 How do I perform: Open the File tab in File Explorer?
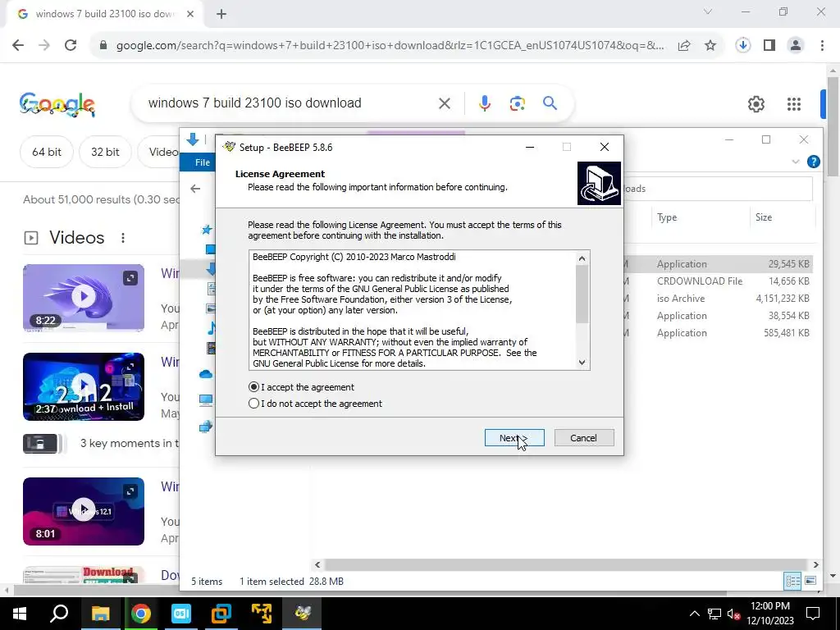coord(202,162)
